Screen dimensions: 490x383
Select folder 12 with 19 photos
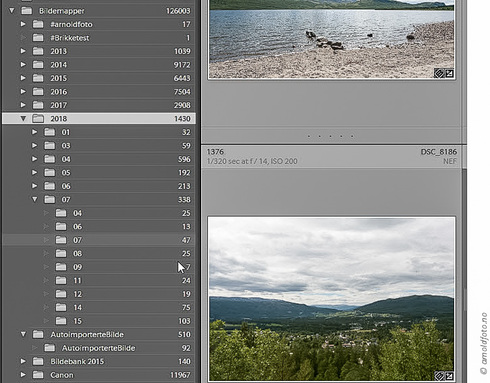point(99,294)
